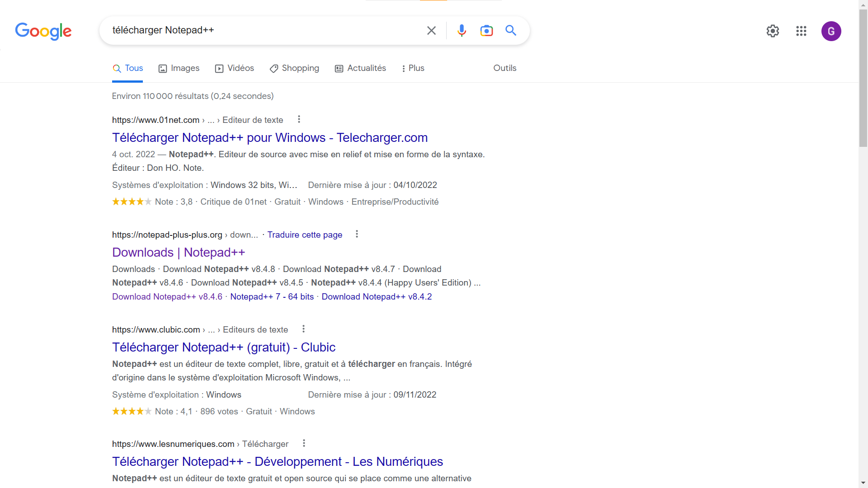Open search by image with the camera icon
The height and width of the screenshot is (488, 868).
(486, 30)
